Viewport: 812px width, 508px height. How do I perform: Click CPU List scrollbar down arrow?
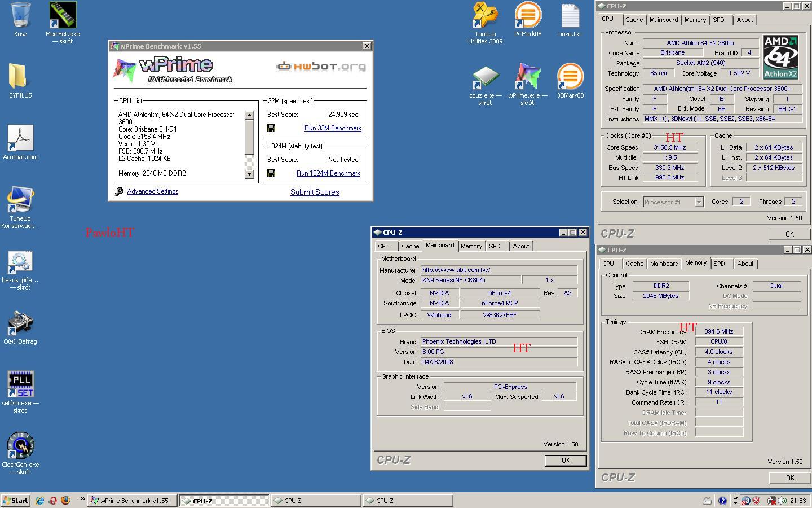coord(250,174)
